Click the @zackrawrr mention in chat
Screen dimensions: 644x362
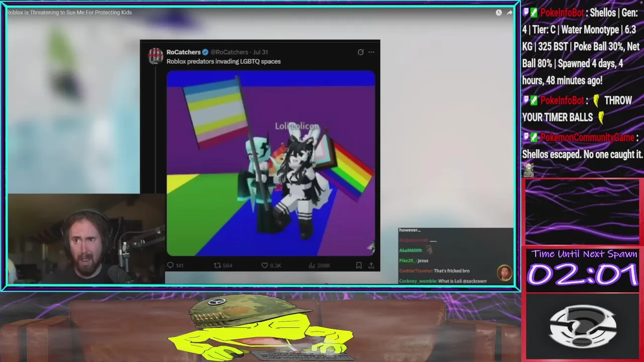[475, 281]
